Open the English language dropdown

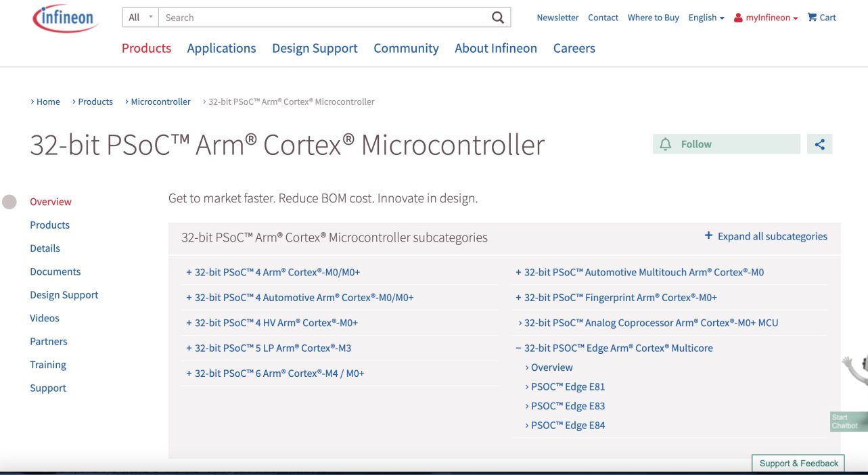(x=706, y=18)
